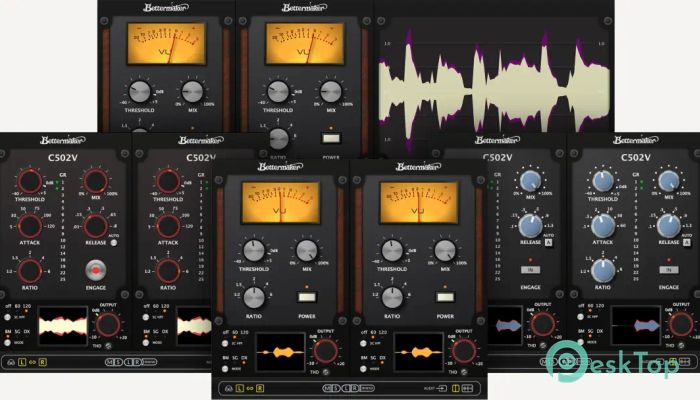700x400 pixels.
Task: Click red Output knob on front-right VU compressor
Action: coord(463,350)
